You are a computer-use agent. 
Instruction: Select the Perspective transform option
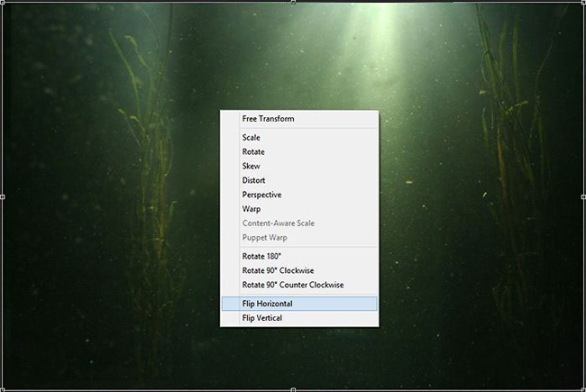(x=299, y=195)
